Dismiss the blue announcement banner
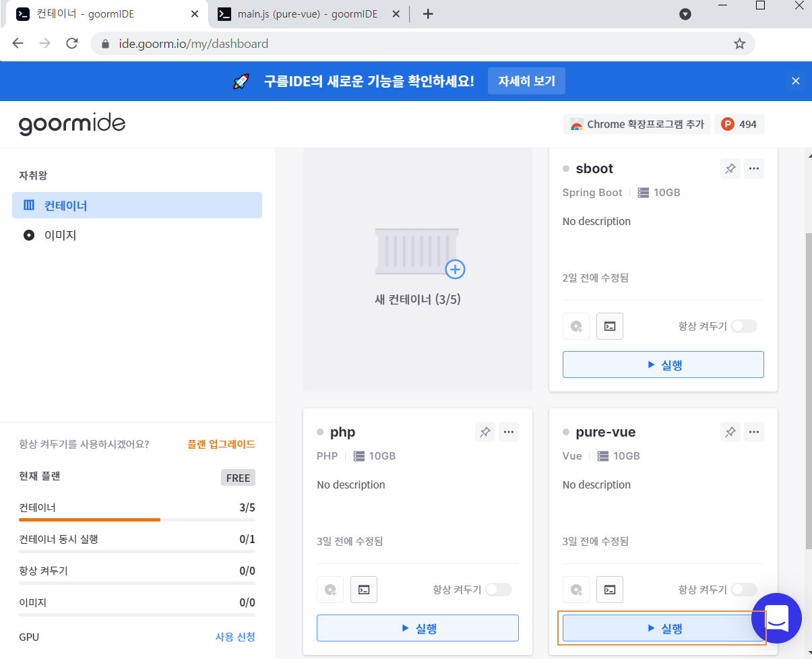The image size is (812, 659). (x=796, y=81)
